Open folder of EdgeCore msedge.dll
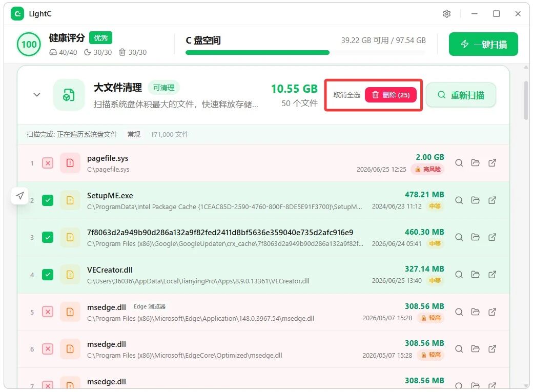Screen dimensions: 533x392 click(x=475, y=349)
